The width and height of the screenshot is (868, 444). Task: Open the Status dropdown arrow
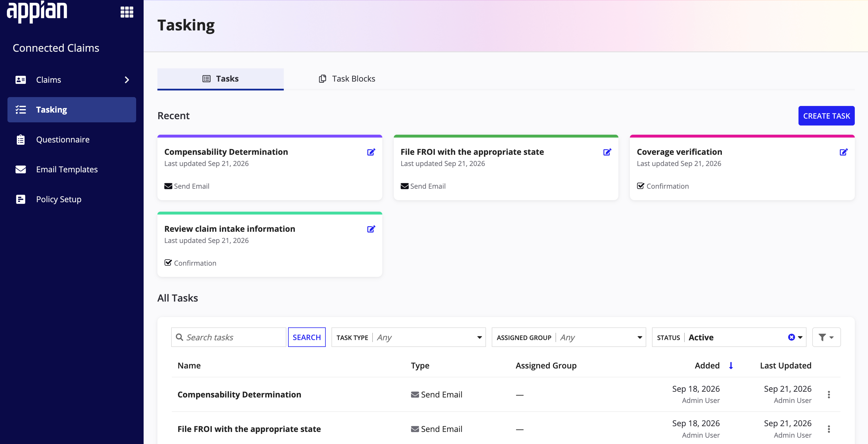tap(800, 337)
